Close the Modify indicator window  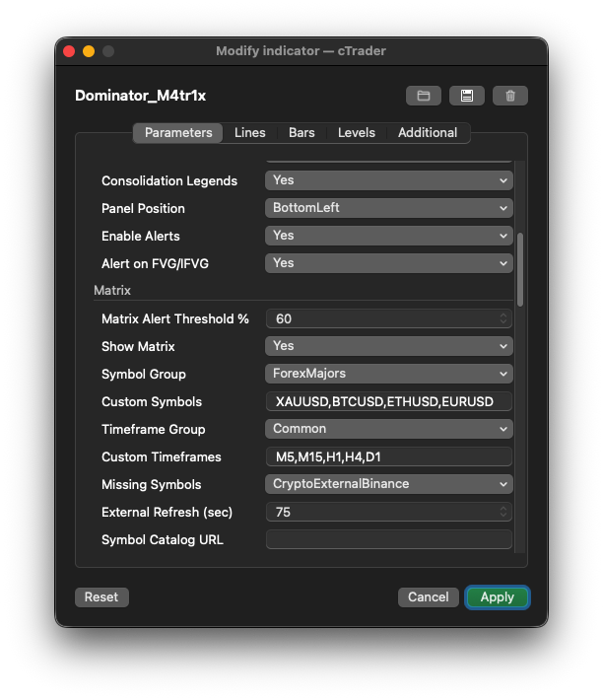tap(69, 51)
